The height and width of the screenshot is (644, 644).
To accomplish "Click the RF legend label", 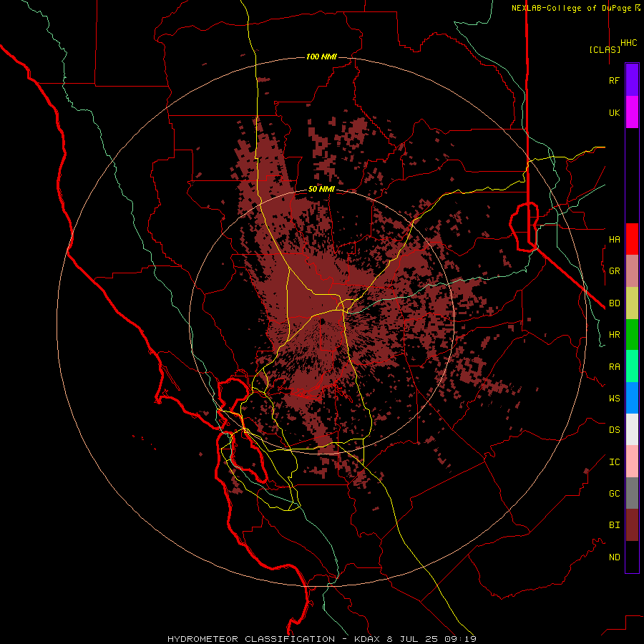I will pyautogui.click(x=615, y=80).
